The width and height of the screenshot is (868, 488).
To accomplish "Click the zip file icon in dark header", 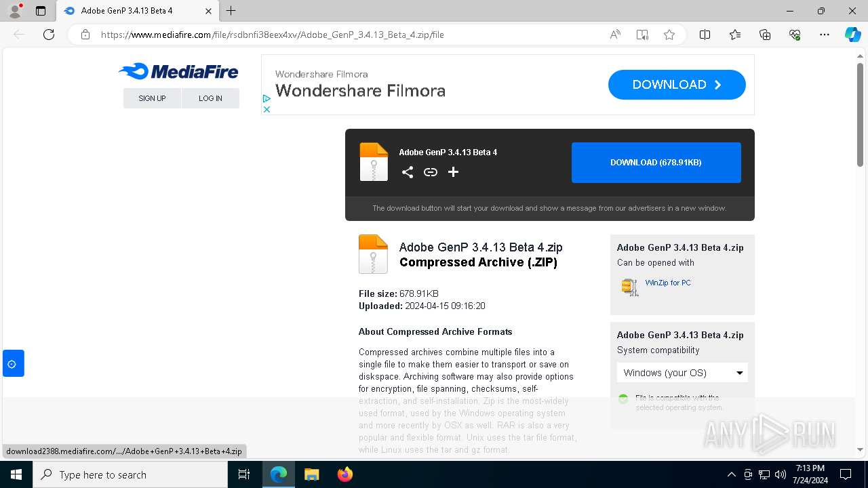I will point(374,162).
